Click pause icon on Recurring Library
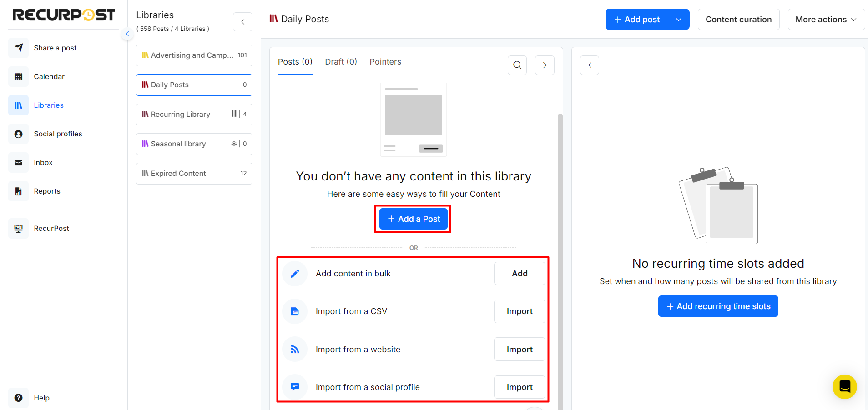Viewport: 868px width, 410px height. coord(234,114)
